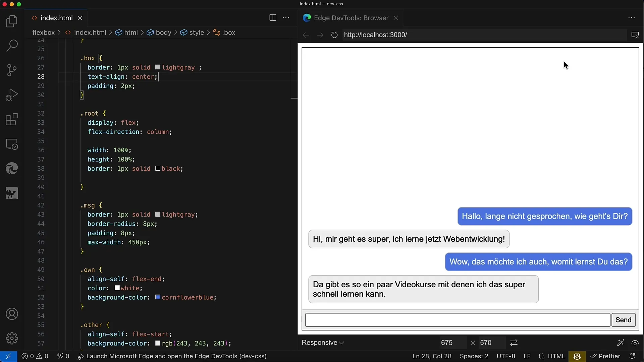The height and width of the screenshot is (362, 644).
Task: Open the Accounts menu
Action: pyautogui.click(x=12, y=314)
